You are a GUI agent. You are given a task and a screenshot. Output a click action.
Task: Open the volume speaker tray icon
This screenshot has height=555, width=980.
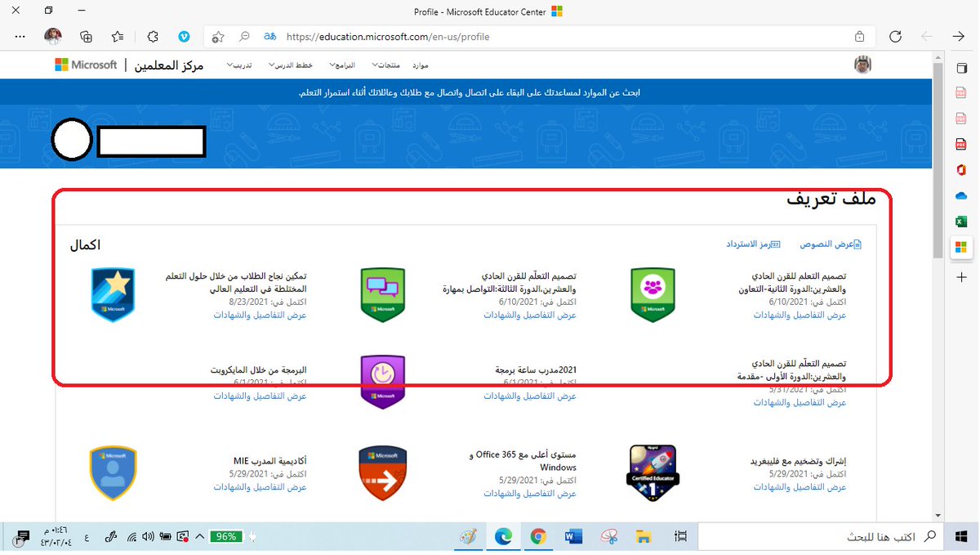click(148, 537)
